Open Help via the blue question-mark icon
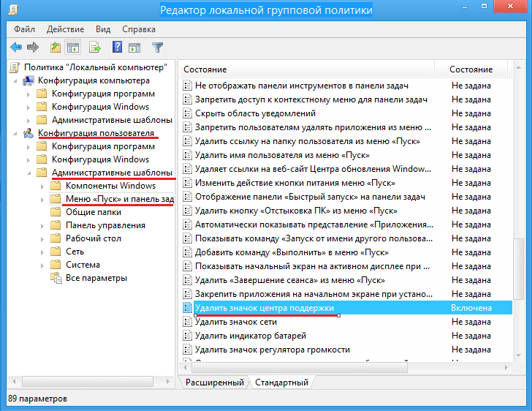This screenshot has width=532, height=411. point(117,48)
